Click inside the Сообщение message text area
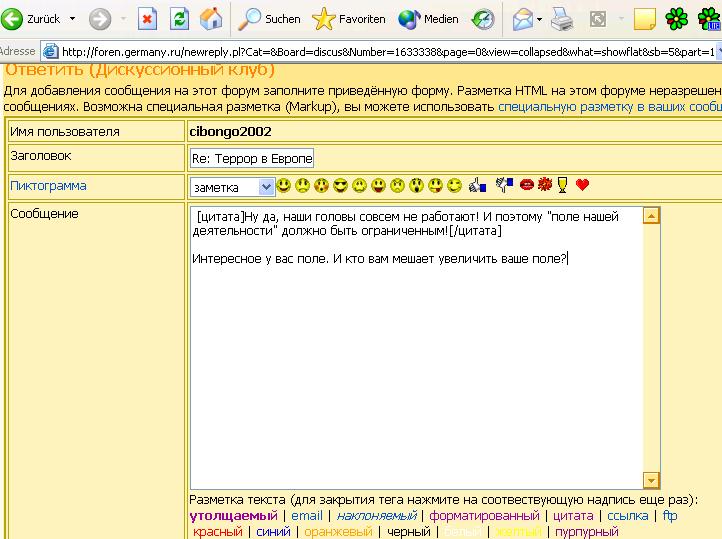The width and height of the screenshot is (722, 539). [417, 348]
